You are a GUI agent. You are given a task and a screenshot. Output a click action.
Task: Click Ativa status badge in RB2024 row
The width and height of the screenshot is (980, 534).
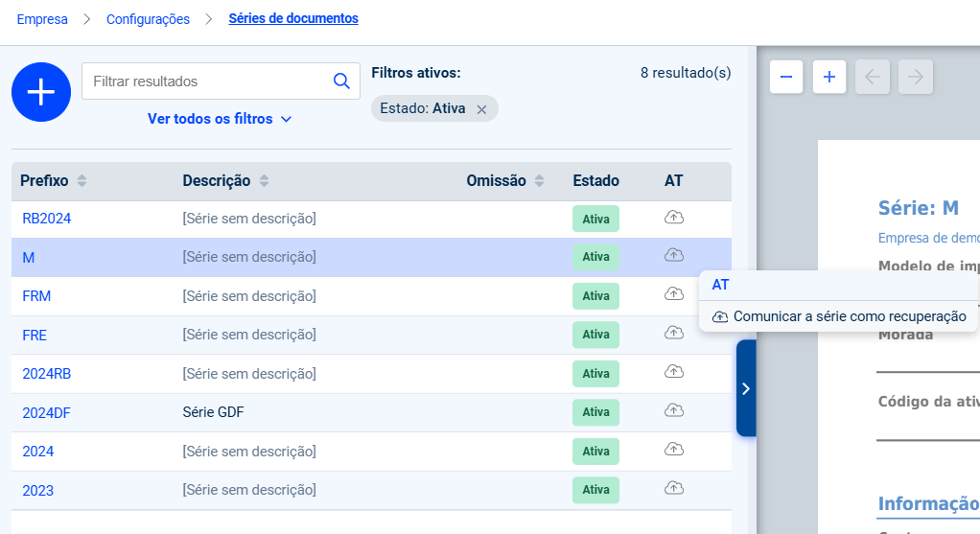click(595, 219)
